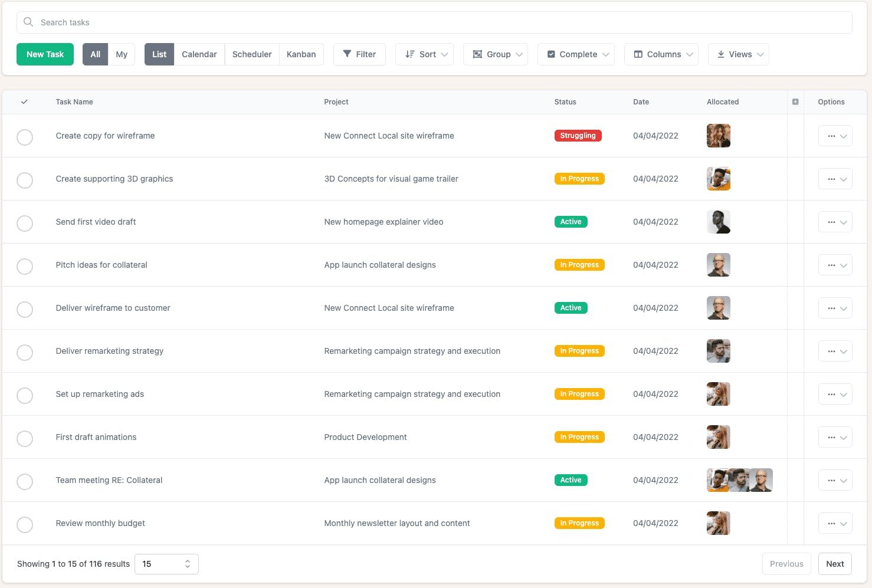Open the Group dropdown

pyautogui.click(x=496, y=54)
